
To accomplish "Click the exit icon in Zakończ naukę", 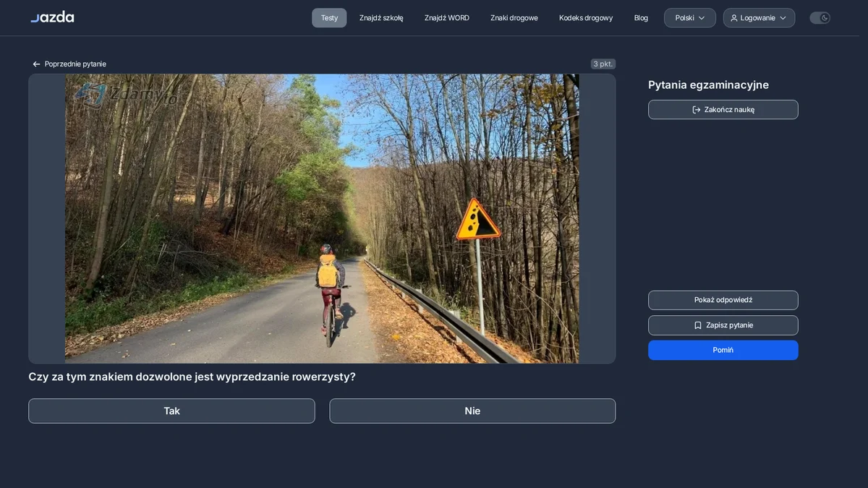I will pos(697,110).
